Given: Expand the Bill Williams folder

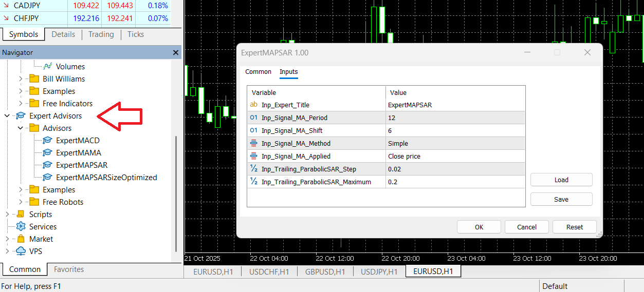Looking at the screenshot, I should pyautogui.click(x=21, y=79).
